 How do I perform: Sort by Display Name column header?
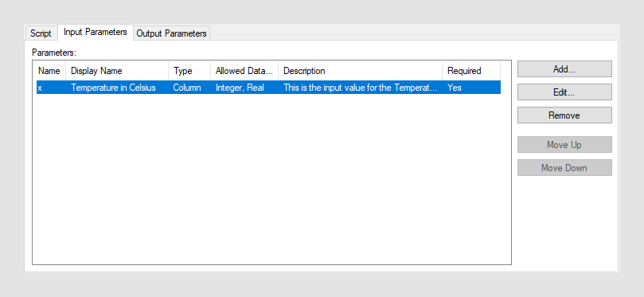pos(117,71)
